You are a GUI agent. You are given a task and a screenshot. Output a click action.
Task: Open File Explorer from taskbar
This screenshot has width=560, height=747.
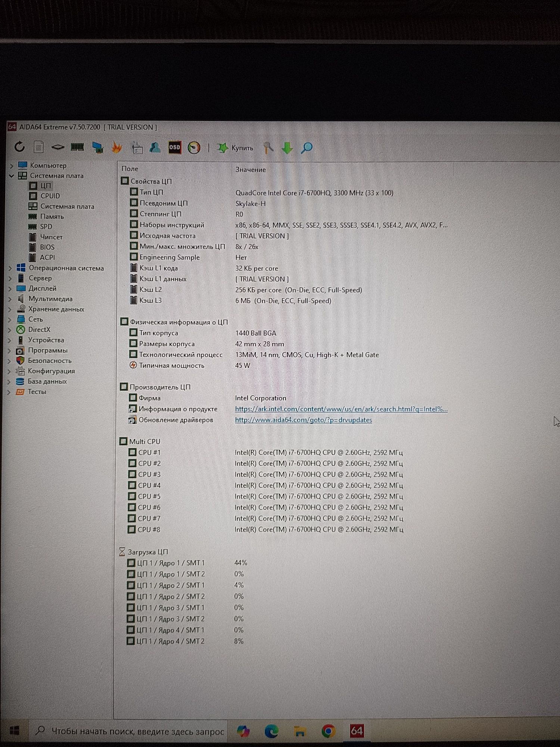[x=300, y=731]
